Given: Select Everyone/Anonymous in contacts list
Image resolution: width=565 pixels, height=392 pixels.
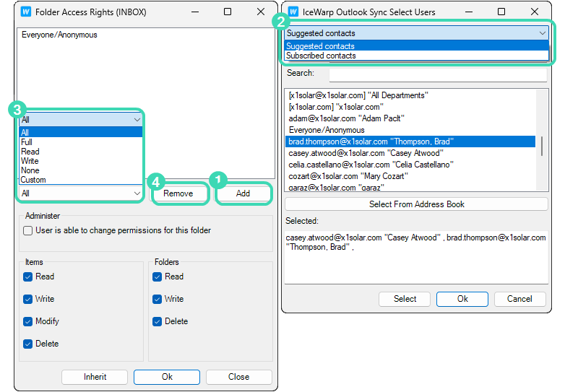Looking at the screenshot, I should (x=410, y=130).
